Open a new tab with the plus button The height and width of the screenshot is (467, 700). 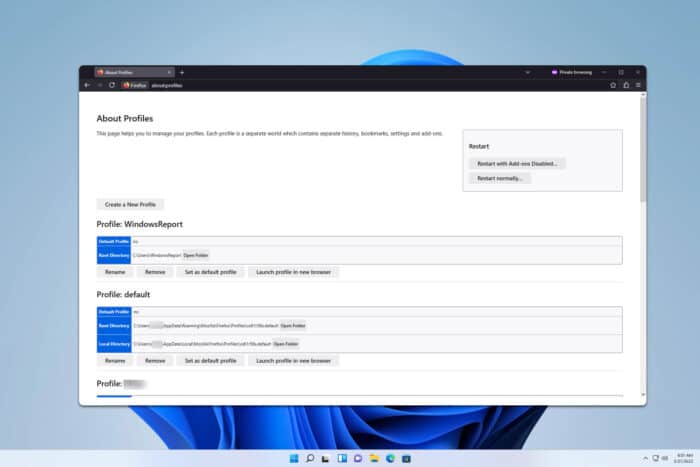pos(181,72)
